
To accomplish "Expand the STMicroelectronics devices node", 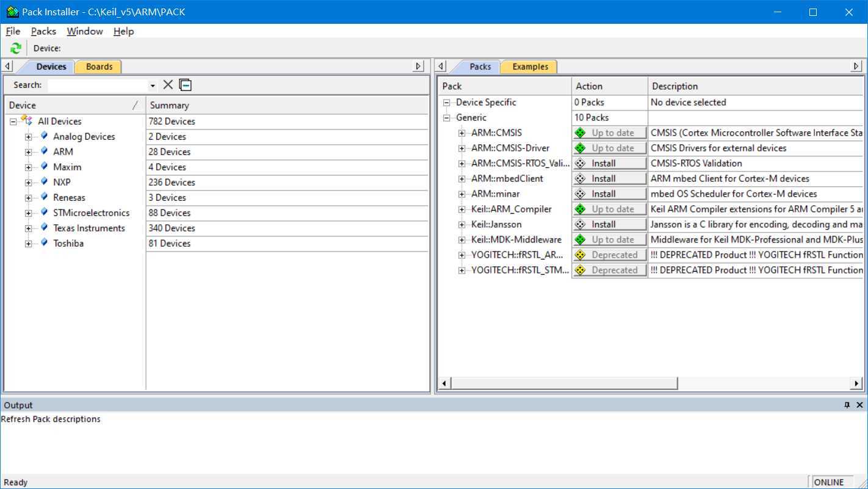I will [x=28, y=213].
